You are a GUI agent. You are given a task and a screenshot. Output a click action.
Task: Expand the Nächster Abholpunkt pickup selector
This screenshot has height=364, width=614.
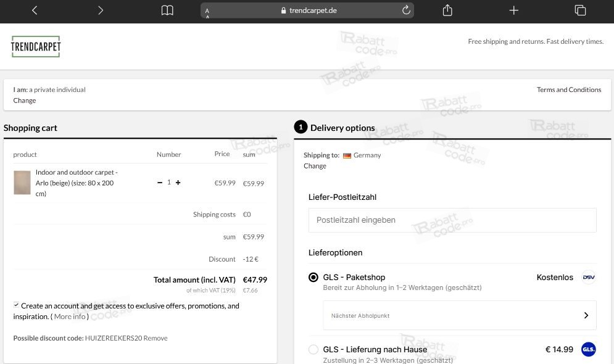click(x=460, y=315)
